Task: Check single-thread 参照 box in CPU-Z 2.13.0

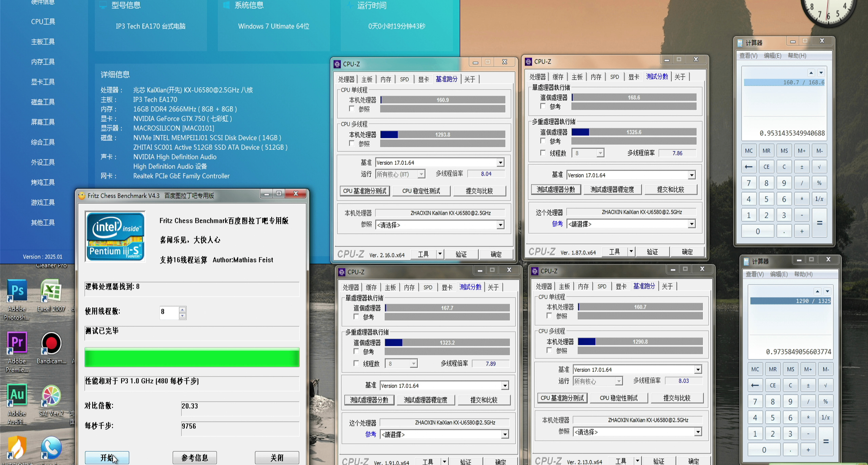Action: pyautogui.click(x=549, y=316)
